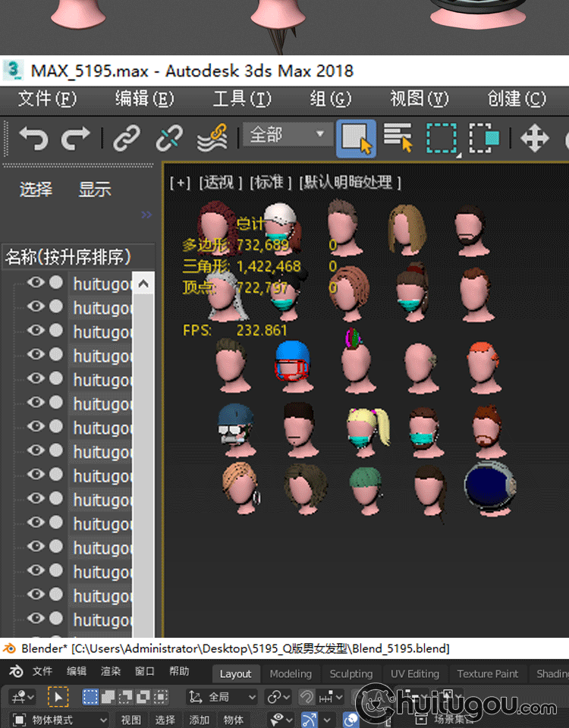Click the Rectangular Selection Region icon
Viewport: 569px width, 728px height.
[x=442, y=138]
